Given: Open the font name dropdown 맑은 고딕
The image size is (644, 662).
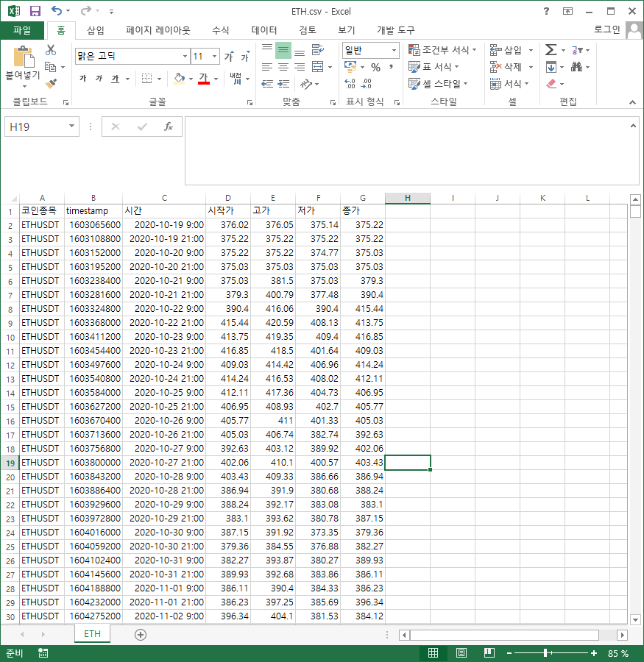Looking at the screenshot, I should 185,56.
